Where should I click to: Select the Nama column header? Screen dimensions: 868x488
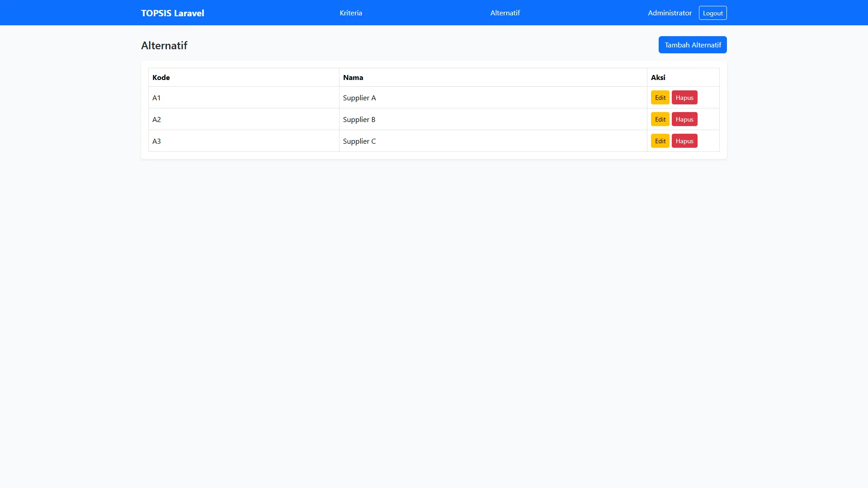(493, 77)
